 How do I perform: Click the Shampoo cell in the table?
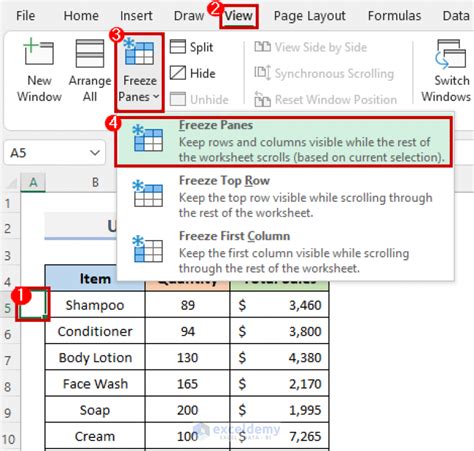tap(95, 305)
